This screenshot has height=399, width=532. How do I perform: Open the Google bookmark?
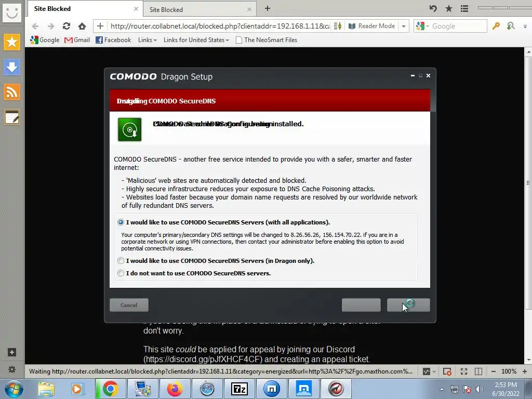45,40
